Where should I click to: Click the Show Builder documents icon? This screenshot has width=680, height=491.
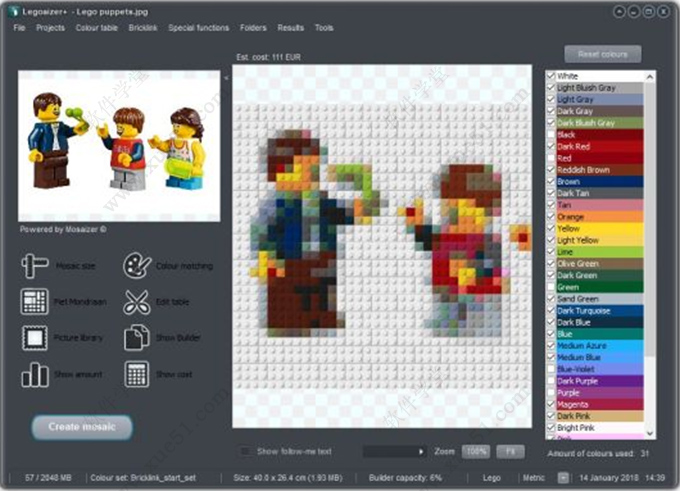137,337
